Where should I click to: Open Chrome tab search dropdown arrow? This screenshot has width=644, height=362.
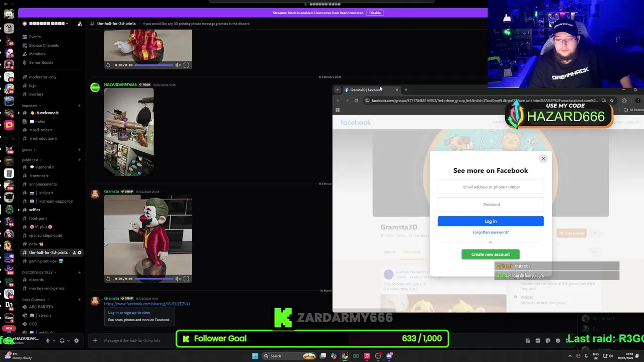338,90
